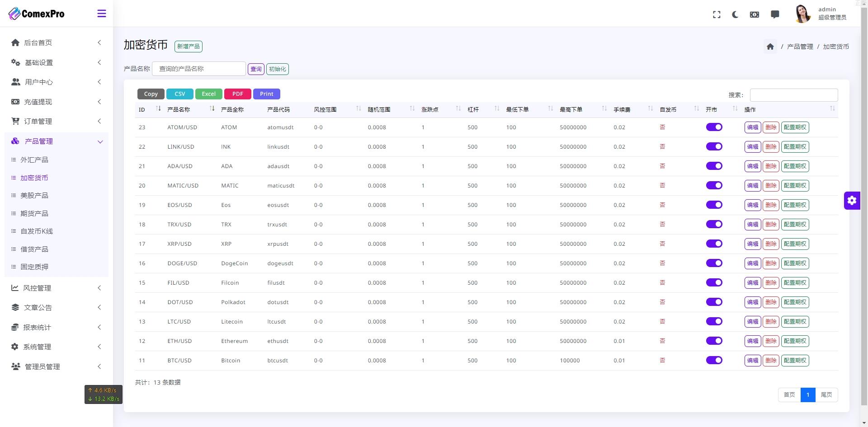Enter fullscreen using the expand icon
The image size is (868, 427).
[717, 14]
